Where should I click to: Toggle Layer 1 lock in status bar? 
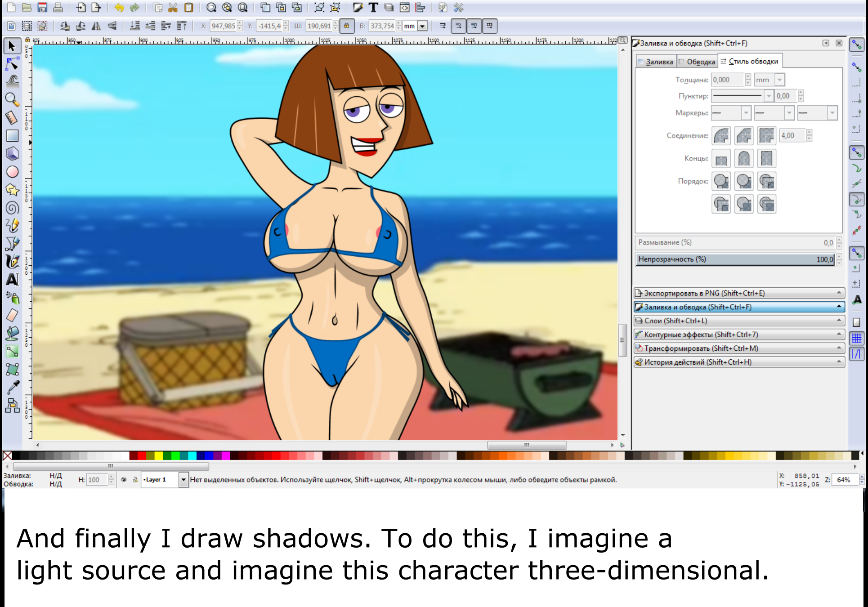(135, 480)
